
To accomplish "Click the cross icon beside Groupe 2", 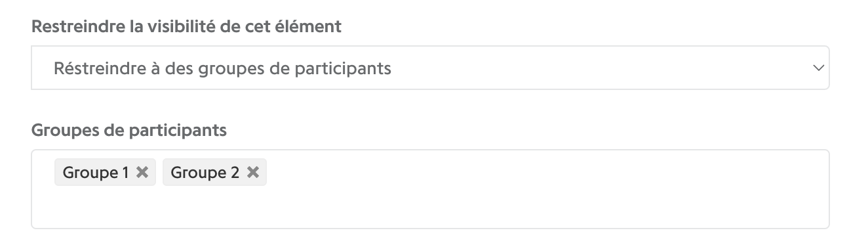I will 253,173.
